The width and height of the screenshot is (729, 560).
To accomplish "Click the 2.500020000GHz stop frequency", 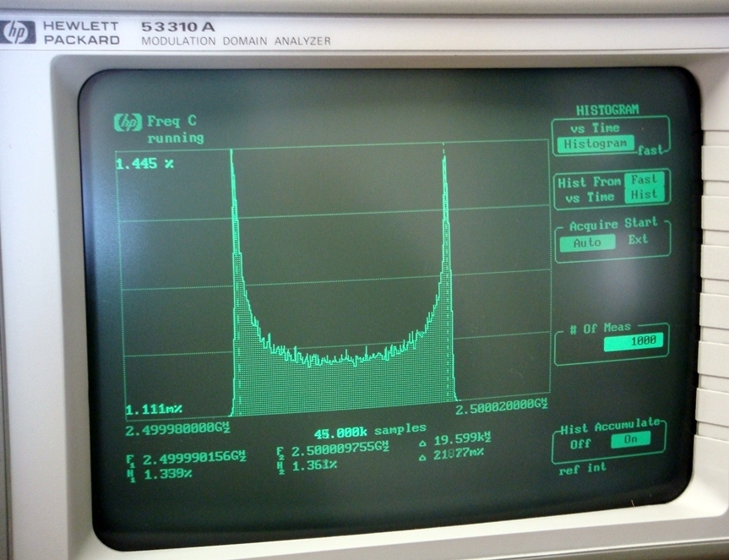I will click(501, 408).
